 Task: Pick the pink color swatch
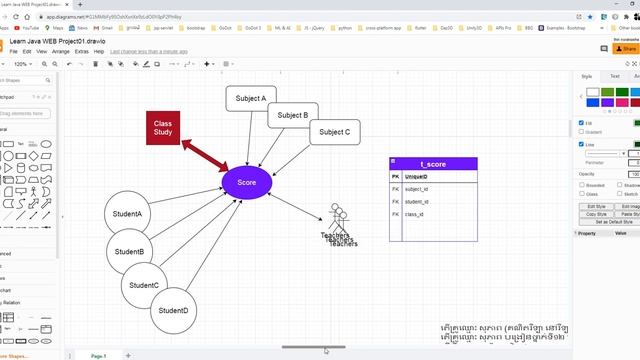point(622,102)
